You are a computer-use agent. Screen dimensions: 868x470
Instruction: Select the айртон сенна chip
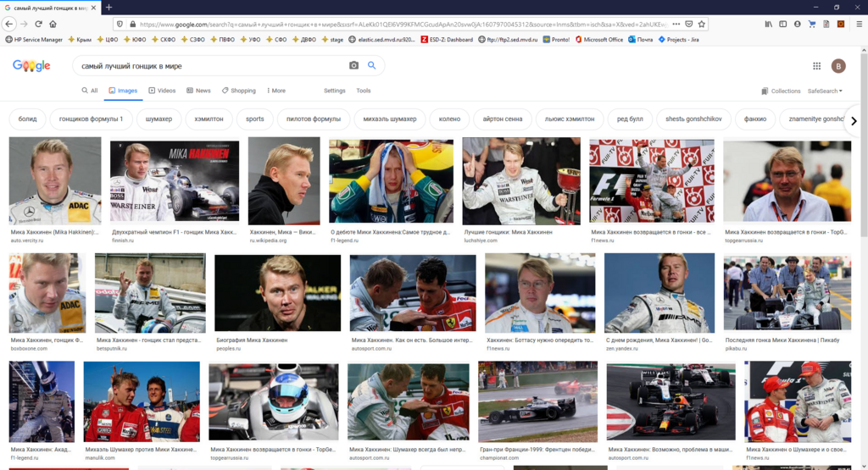click(503, 119)
